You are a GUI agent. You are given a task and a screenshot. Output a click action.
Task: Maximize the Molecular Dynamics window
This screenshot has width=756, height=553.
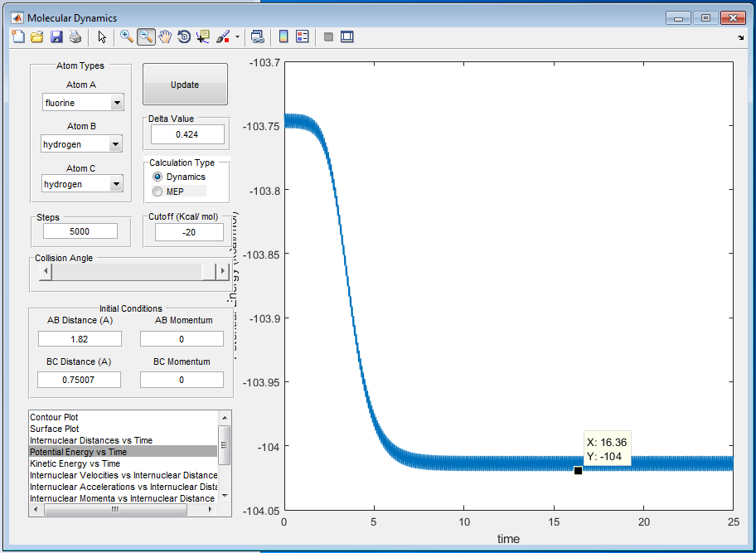point(705,18)
